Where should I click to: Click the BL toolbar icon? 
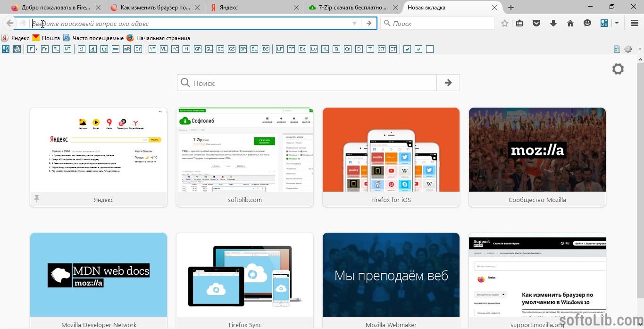tap(254, 49)
